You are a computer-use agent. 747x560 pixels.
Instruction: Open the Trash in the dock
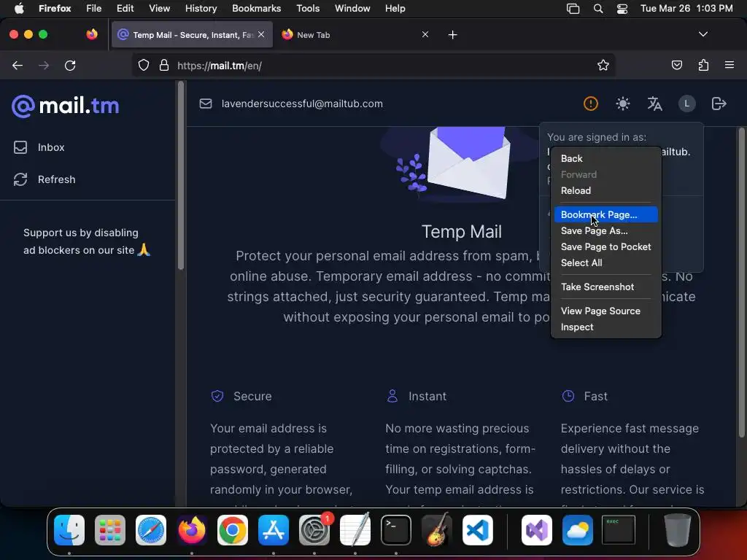pos(677,530)
